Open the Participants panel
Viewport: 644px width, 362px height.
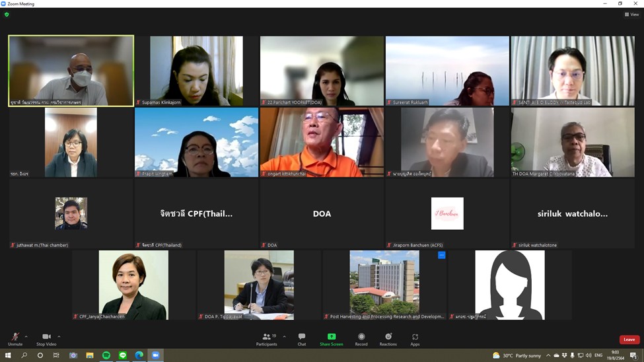tap(267, 340)
